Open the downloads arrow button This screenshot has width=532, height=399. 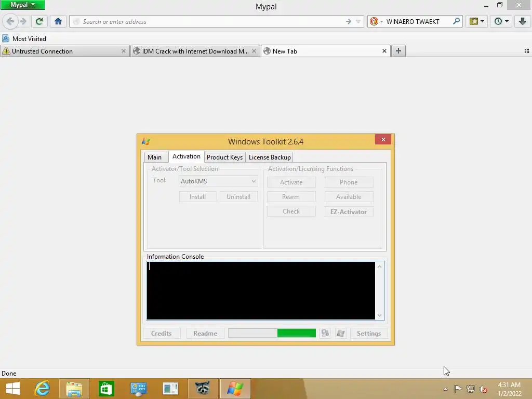tap(522, 21)
